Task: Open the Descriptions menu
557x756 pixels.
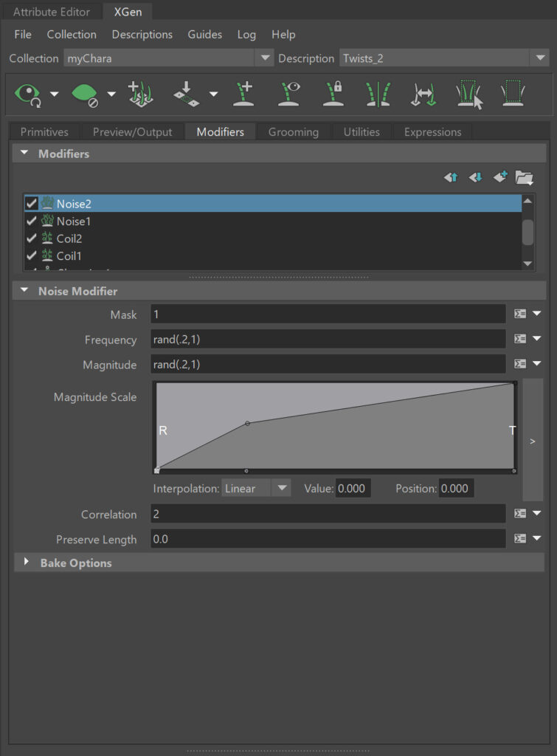Action: 142,35
